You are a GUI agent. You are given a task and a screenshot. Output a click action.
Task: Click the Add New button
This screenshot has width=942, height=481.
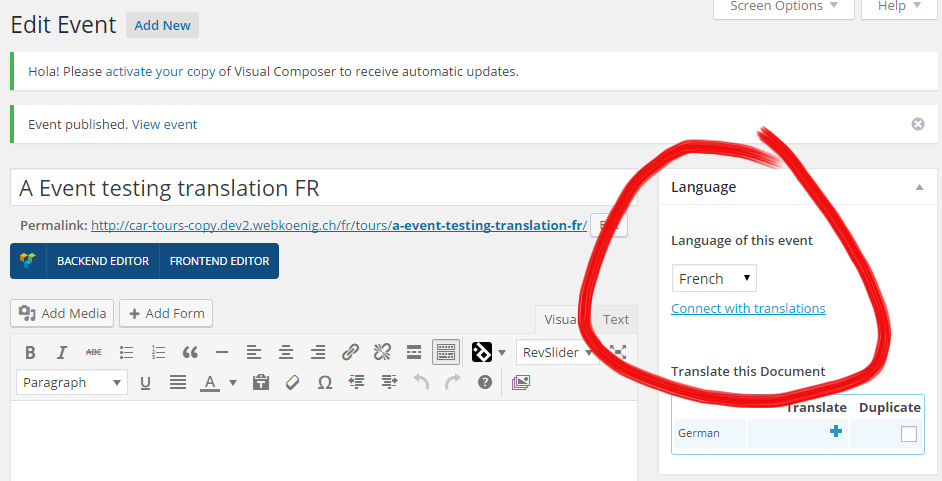(162, 25)
